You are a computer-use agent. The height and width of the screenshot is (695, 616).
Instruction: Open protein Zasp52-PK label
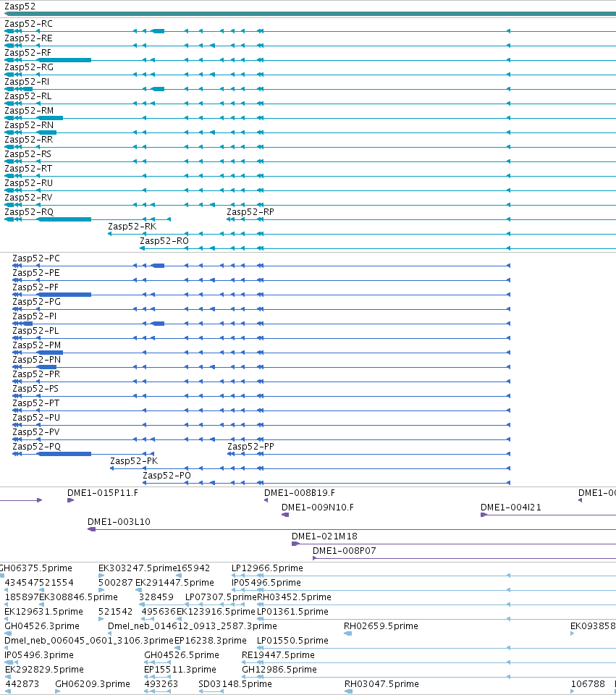coord(134,461)
